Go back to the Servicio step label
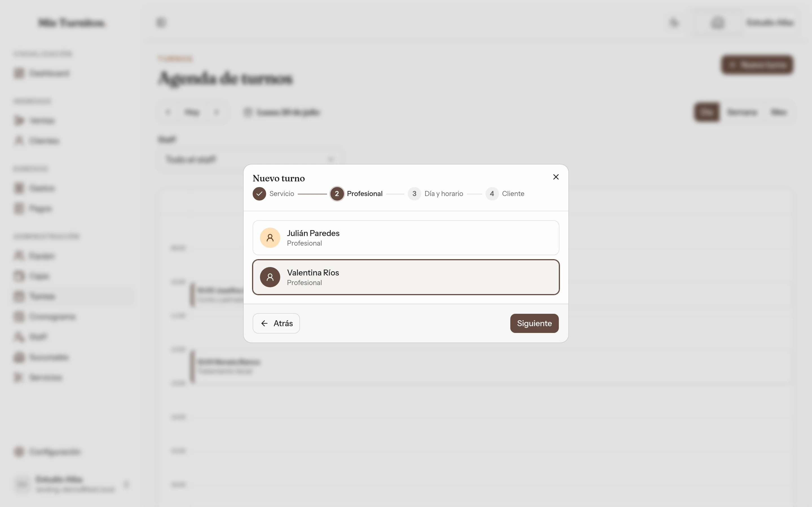812x507 pixels. 281,194
